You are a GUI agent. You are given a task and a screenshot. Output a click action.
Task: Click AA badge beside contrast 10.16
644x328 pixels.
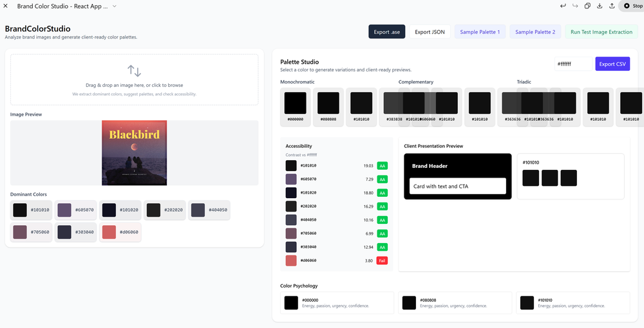(x=382, y=220)
